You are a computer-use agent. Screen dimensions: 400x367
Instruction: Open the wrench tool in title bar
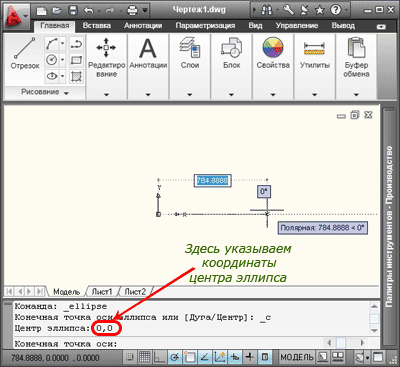pos(289,10)
